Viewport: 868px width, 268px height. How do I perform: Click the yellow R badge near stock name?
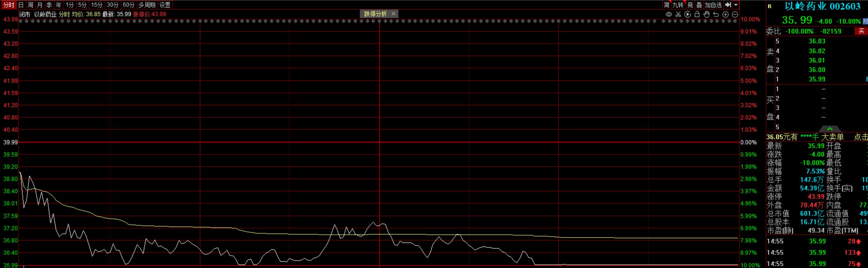point(770,6)
